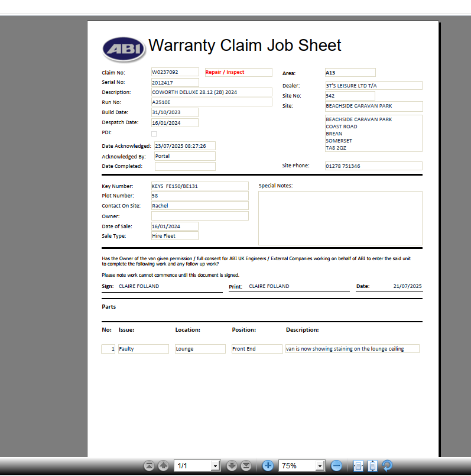Go to the first page

coord(149,465)
